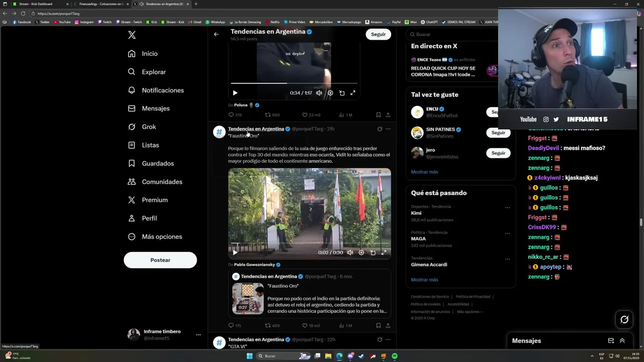
Task: Follow Tendencias en Argentina with Seguir
Action: [378, 34]
